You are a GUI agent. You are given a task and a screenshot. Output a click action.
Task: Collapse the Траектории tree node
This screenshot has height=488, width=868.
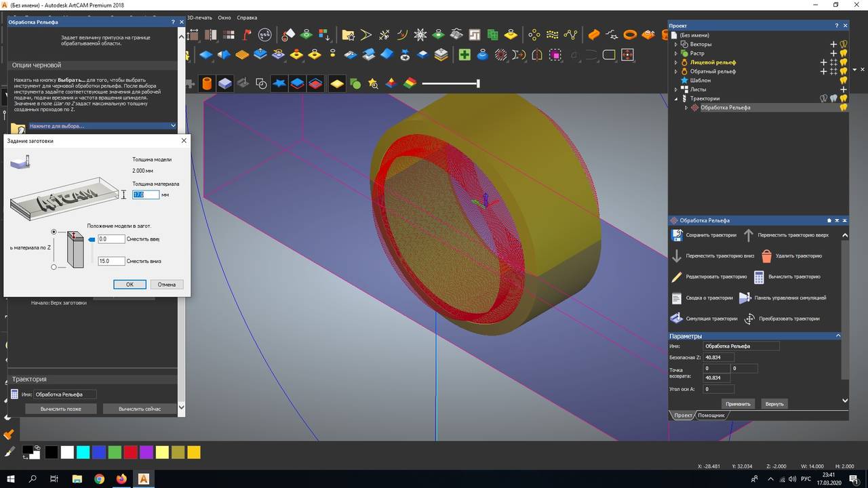[675, 98]
